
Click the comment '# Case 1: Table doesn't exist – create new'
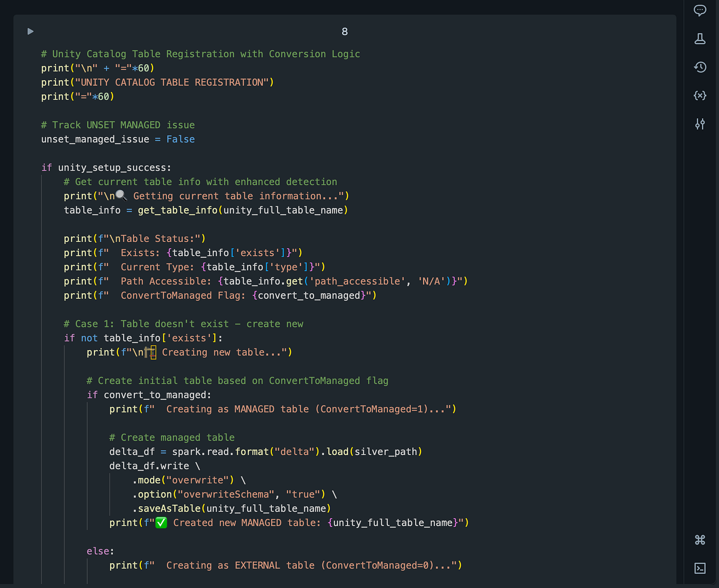184,324
